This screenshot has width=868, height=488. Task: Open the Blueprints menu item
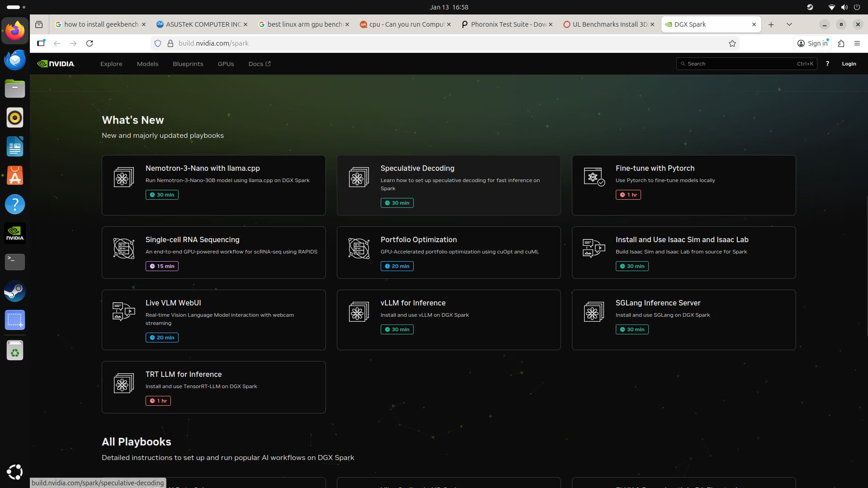tap(188, 64)
